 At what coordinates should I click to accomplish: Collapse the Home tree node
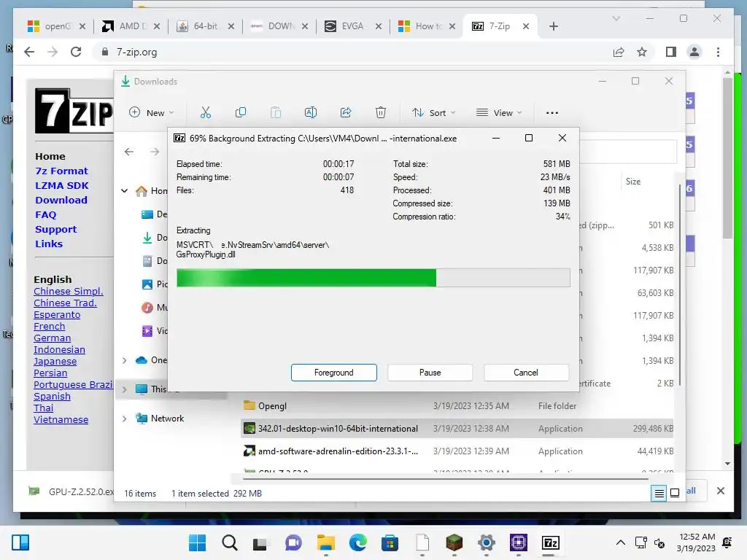tap(124, 191)
